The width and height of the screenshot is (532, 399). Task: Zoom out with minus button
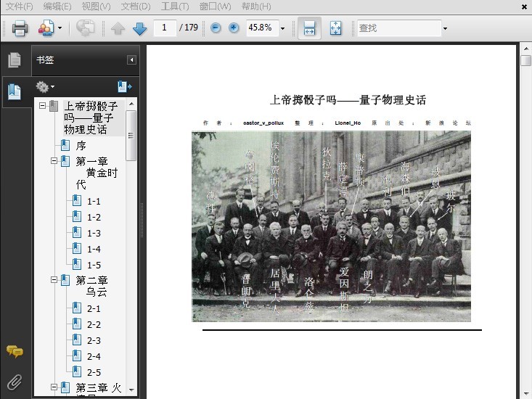point(216,28)
